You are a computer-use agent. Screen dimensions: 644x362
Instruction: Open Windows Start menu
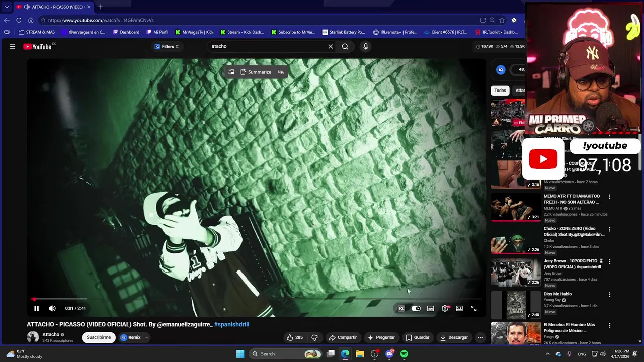click(240, 354)
